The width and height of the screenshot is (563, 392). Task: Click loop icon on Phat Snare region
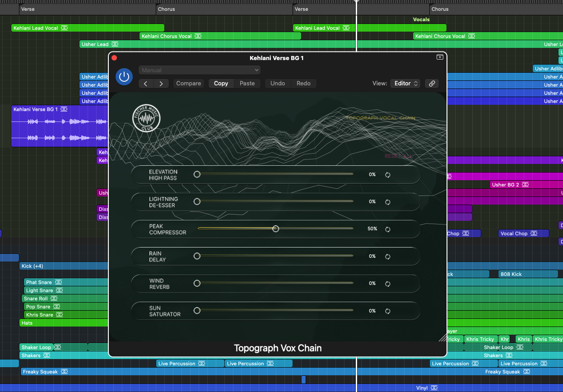pyautogui.click(x=59, y=282)
